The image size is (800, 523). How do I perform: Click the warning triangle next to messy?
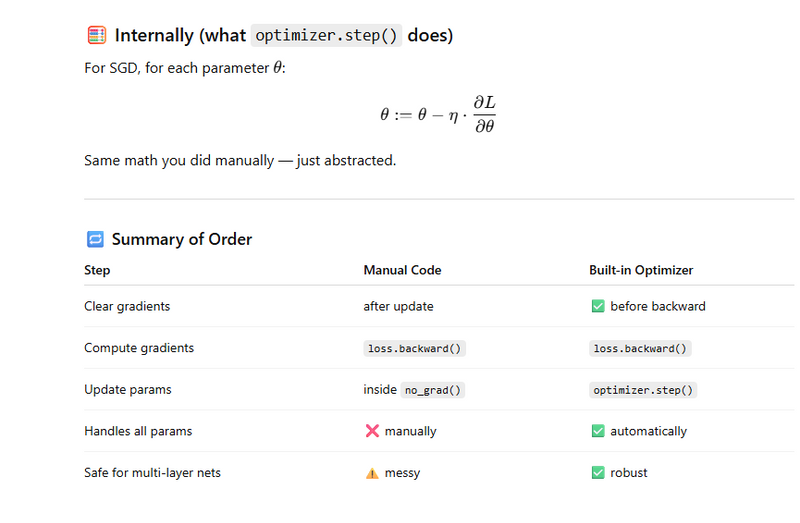click(372, 473)
